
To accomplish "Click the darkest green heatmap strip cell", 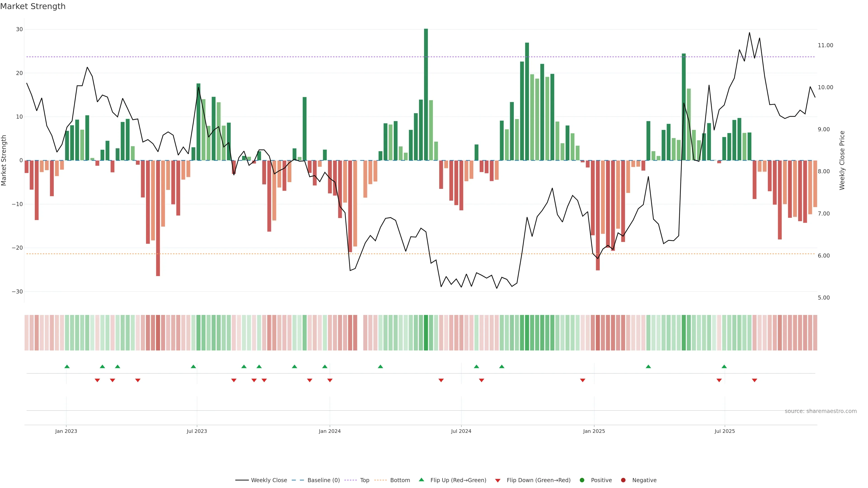I will pyautogui.click(x=426, y=333).
